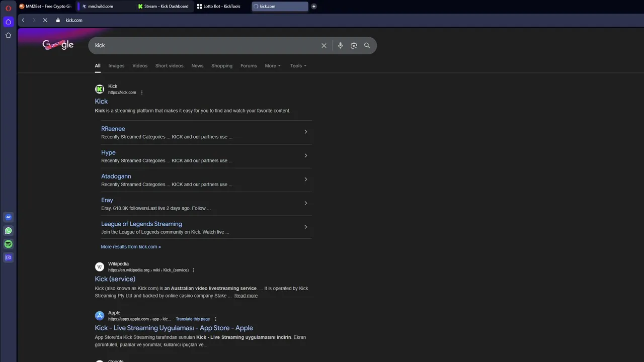644x362 pixels.
Task: Open the More search filters dropdown
Action: coord(273,66)
